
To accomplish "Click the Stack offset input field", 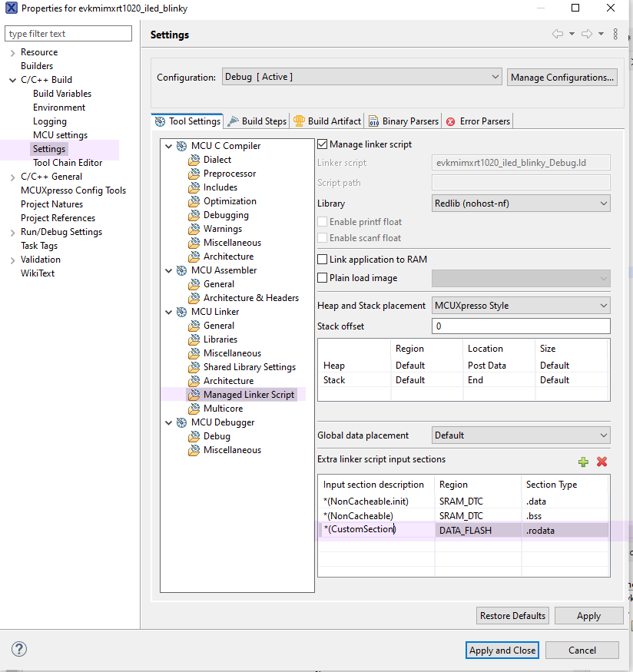I will pyautogui.click(x=521, y=326).
